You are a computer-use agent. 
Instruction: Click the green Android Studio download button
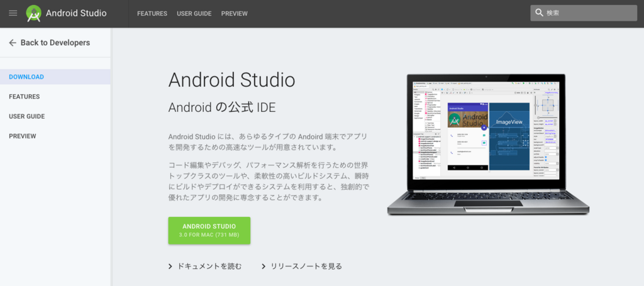coord(209,231)
